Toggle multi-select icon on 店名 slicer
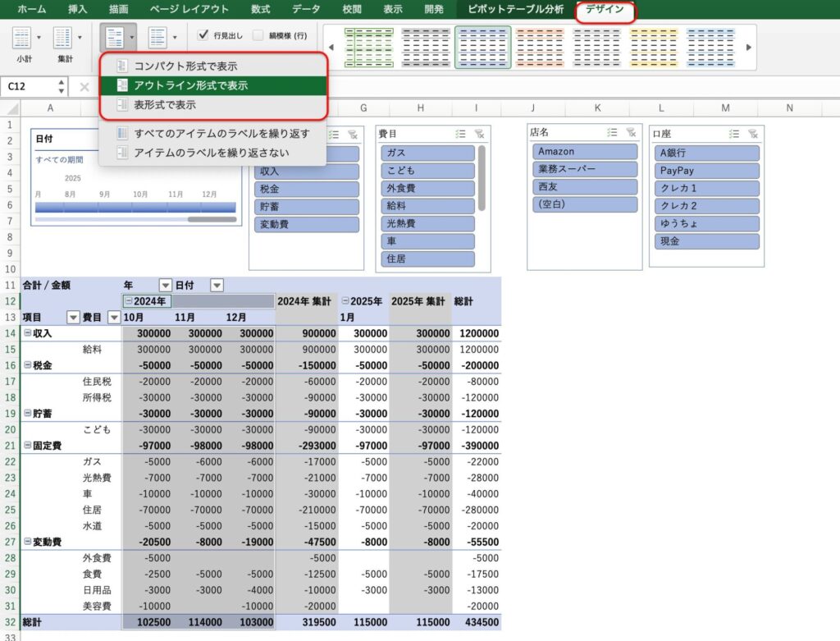This screenshot has width=840, height=641. click(x=611, y=132)
